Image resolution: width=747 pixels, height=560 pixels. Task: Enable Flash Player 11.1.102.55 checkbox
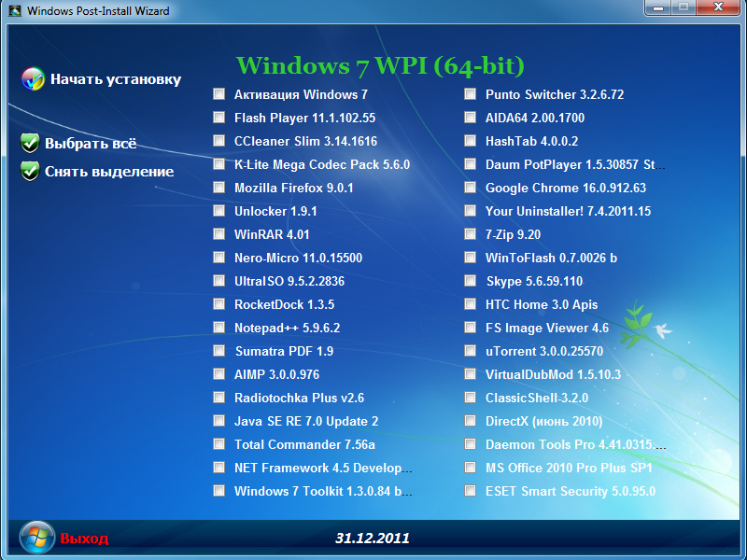tap(218, 118)
